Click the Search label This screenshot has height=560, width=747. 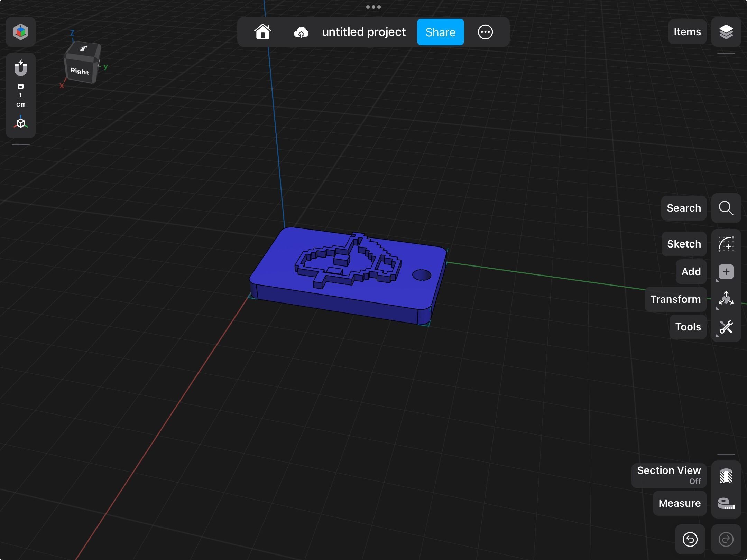pyautogui.click(x=684, y=208)
